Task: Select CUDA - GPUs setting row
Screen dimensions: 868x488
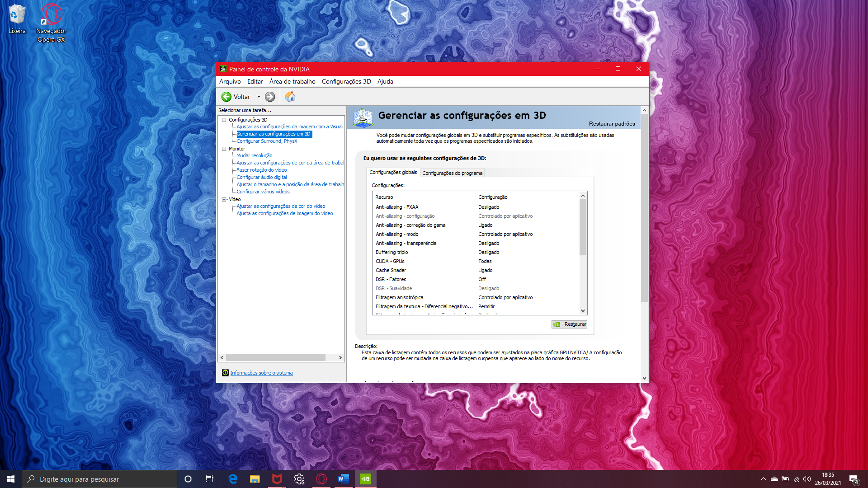Action: point(476,261)
